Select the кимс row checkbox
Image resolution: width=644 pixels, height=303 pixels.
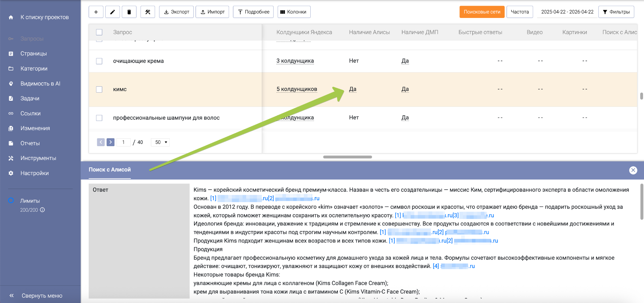click(x=99, y=89)
